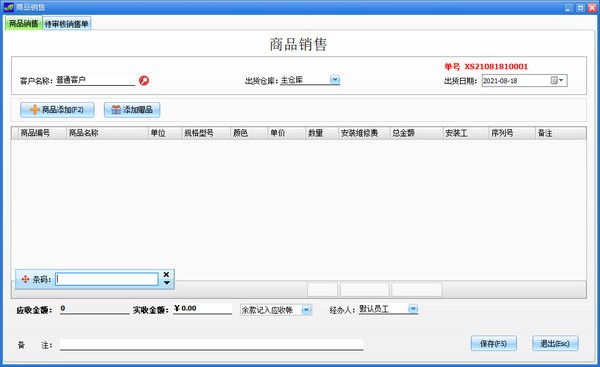Click the red customer search icon
Viewport: 600px width, 367px height.
point(144,80)
